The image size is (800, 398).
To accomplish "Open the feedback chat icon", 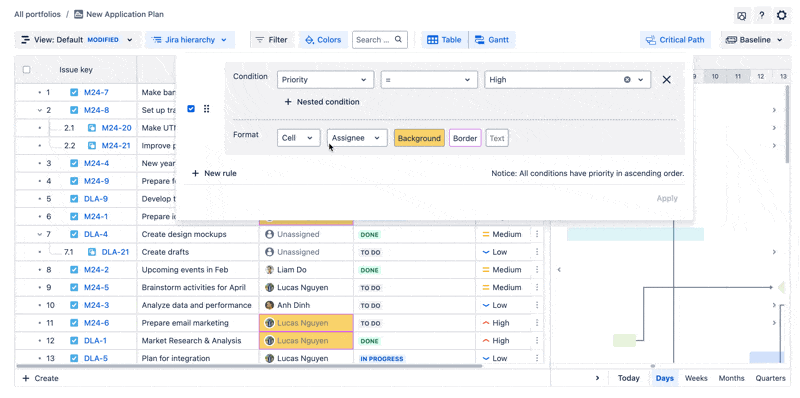I will [x=742, y=15].
